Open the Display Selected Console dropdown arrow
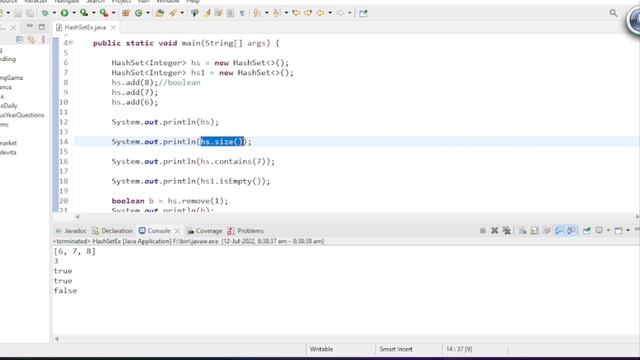The width and height of the screenshot is (640, 360). [x=608, y=231]
